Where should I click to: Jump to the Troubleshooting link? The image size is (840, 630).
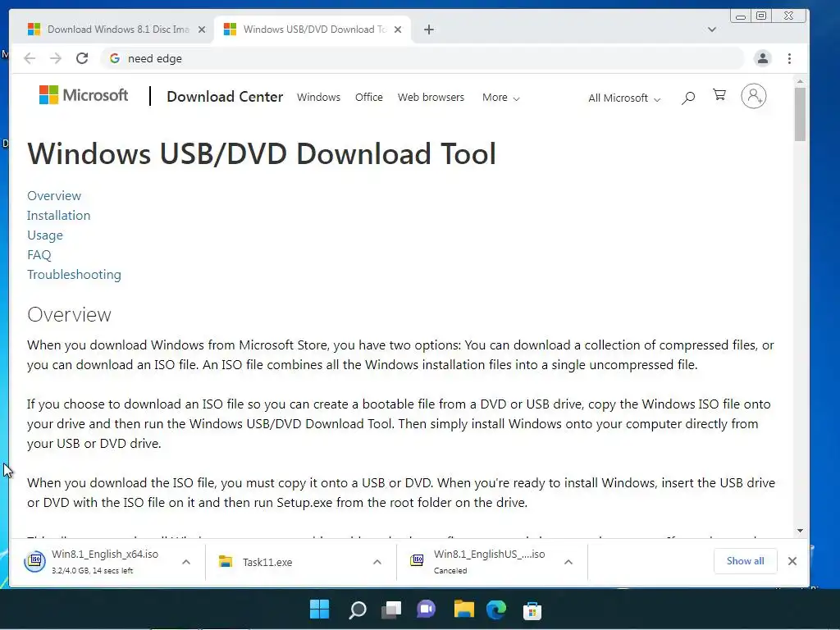click(x=74, y=274)
